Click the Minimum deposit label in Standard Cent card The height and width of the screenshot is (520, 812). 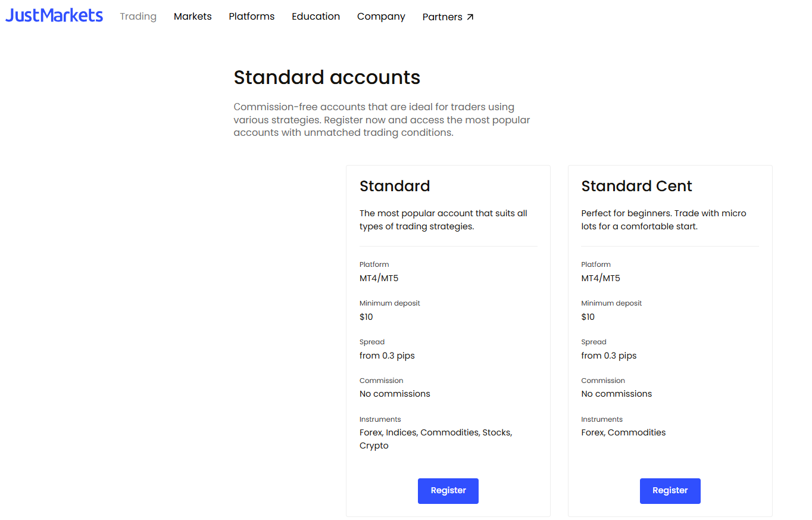pyautogui.click(x=611, y=303)
